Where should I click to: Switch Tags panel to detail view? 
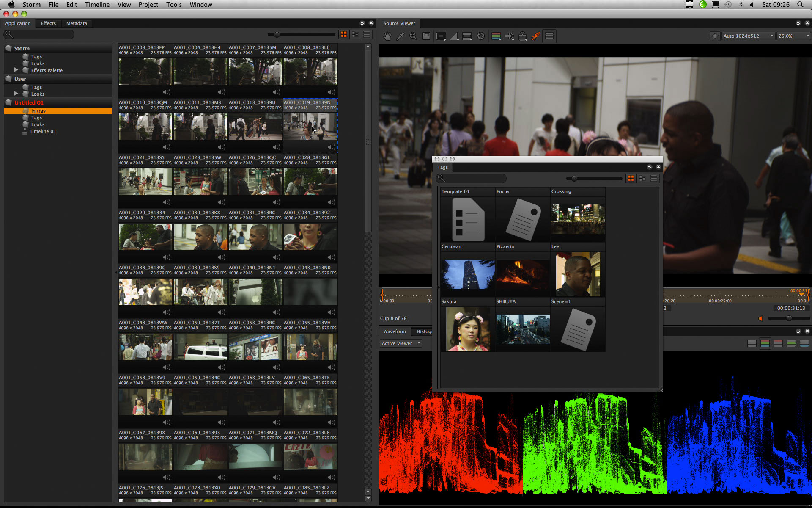click(x=642, y=179)
